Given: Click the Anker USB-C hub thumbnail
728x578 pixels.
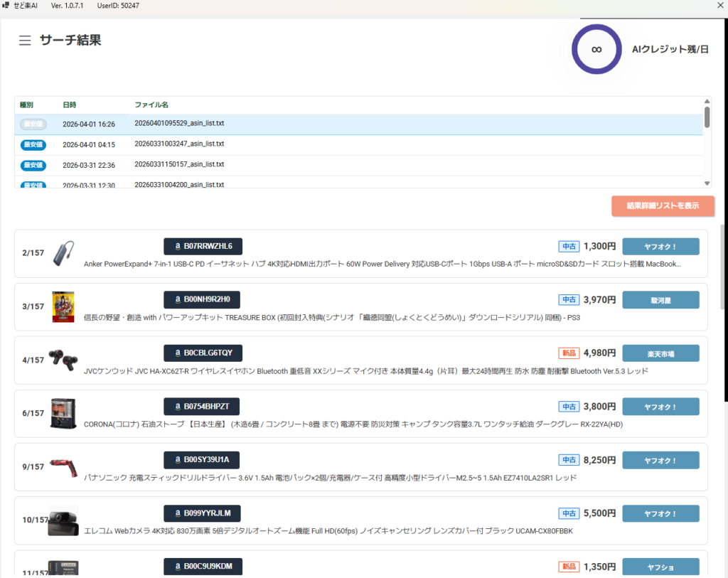Looking at the screenshot, I should (63, 253).
